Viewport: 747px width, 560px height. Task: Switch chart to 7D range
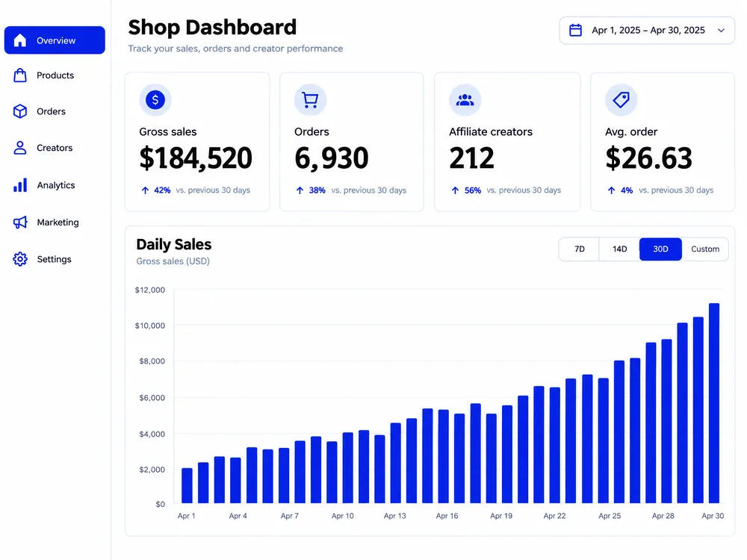(580, 249)
